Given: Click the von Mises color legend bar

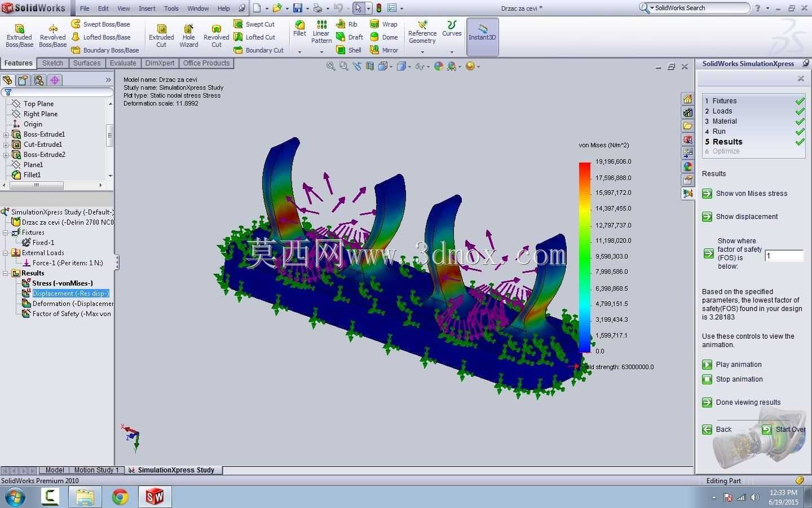Looking at the screenshot, I should tap(585, 256).
